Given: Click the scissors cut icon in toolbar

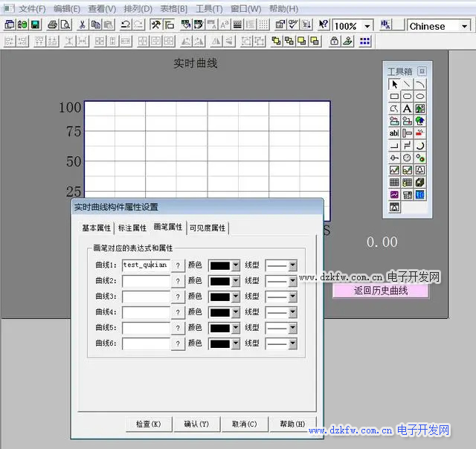Looking at the screenshot, I should tap(82, 25).
